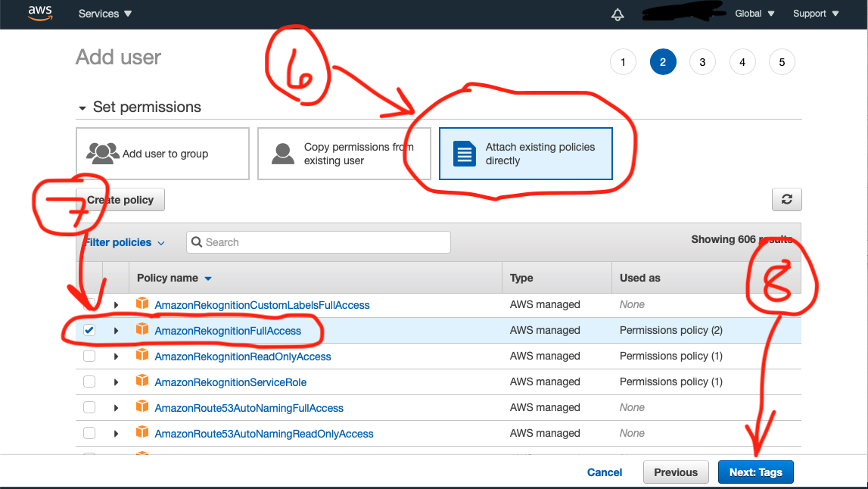868x489 pixels.
Task: Select Attach existing policies directly option
Action: click(x=525, y=154)
